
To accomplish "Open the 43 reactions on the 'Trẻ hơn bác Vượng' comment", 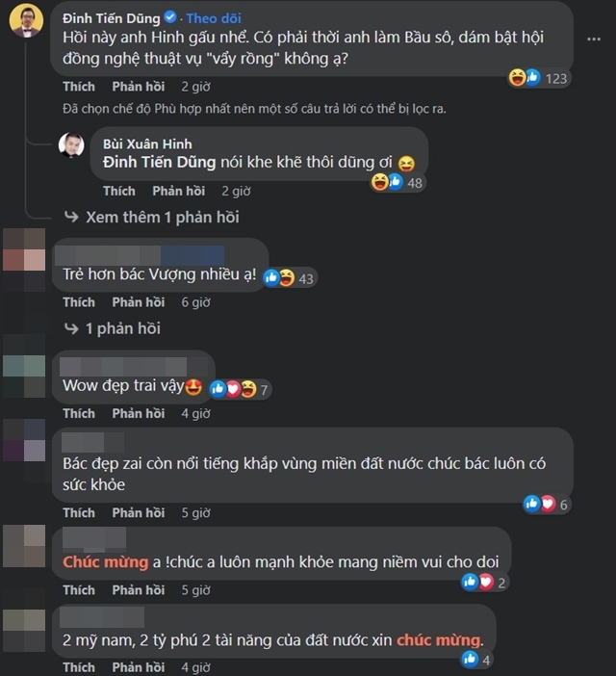I will tap(289, 278).
